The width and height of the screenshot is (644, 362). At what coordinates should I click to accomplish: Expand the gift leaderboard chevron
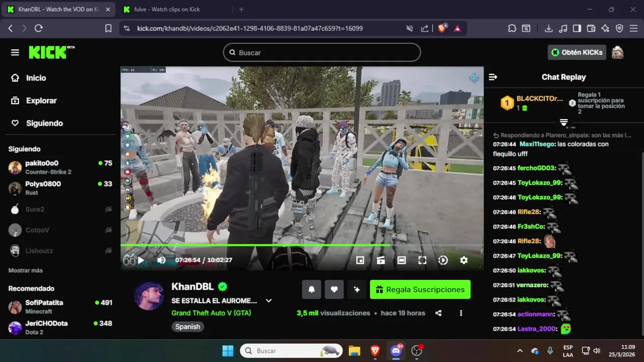tap(563, 123)
